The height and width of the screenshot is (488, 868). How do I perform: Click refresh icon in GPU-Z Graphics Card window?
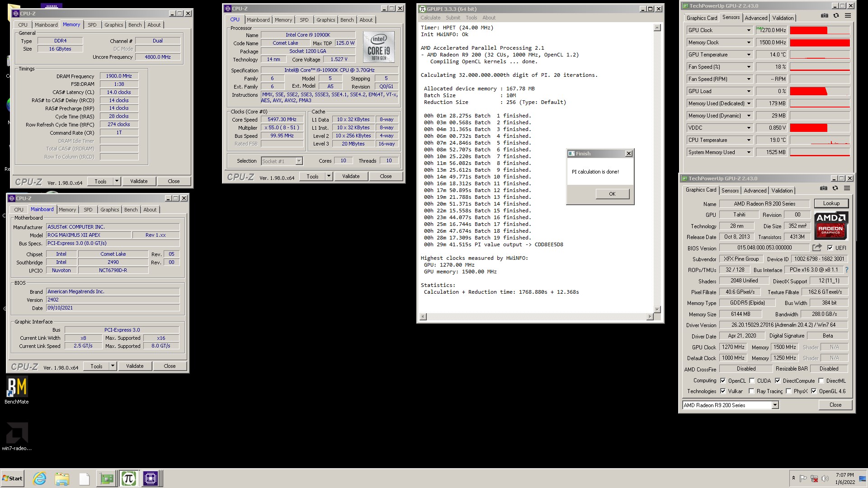835,188
